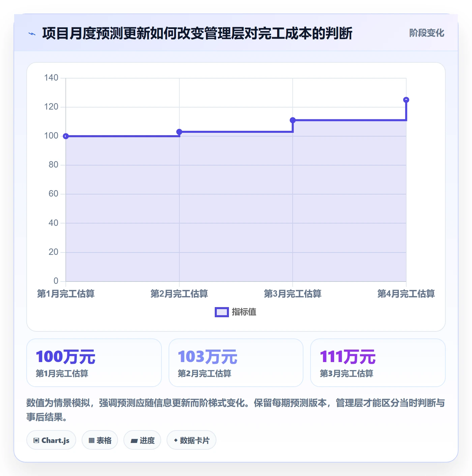Click the 第2月完工估算 caption under 103万元
The height and width of the screenshot is (476, 472).
(204, 374)
